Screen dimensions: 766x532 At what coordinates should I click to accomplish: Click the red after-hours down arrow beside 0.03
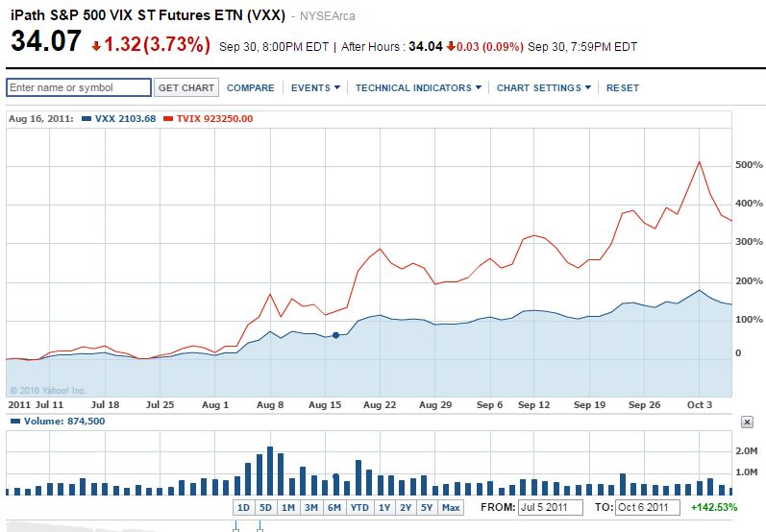pos(451,46)
